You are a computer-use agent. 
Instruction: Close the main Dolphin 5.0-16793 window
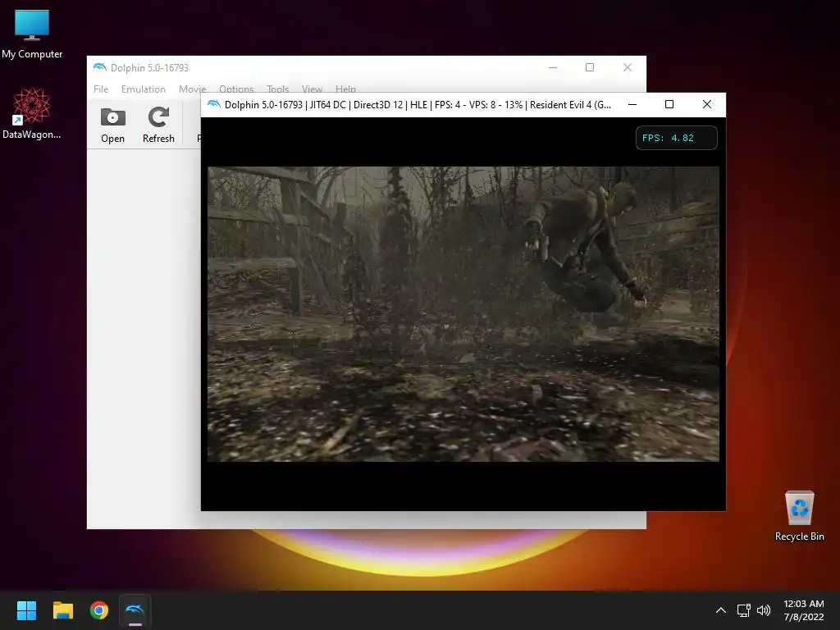click(x=628, y=67)
